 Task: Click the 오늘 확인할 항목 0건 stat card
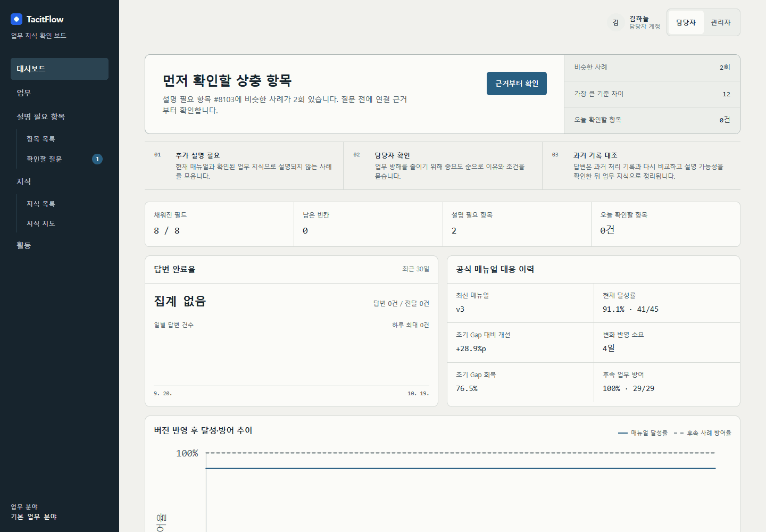coord(665,224)
